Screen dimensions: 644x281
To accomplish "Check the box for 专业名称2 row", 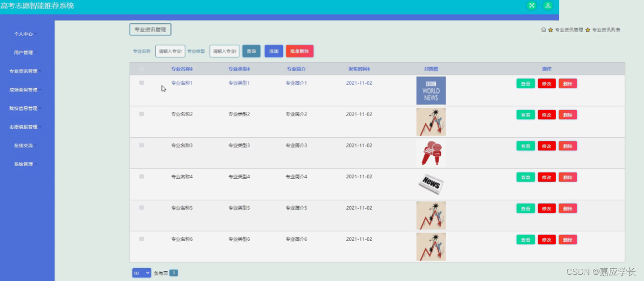I will tap(141, 114).
